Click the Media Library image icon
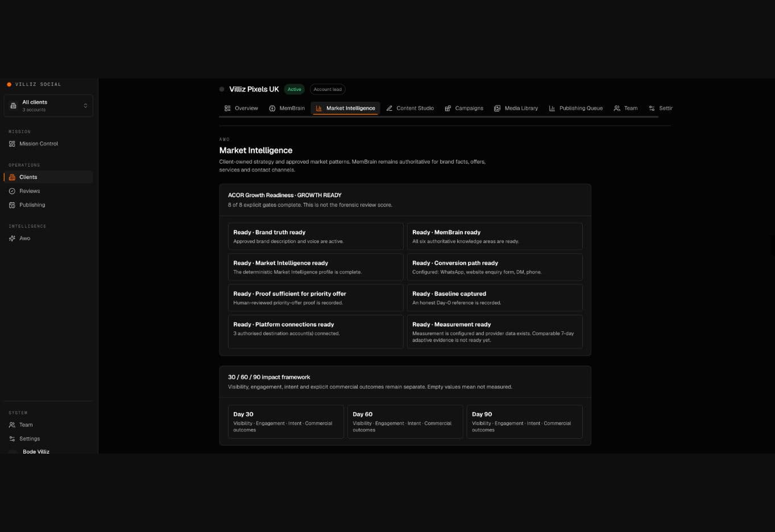The width and height of the screenshot is (775, 532). (x=498, y=108)
